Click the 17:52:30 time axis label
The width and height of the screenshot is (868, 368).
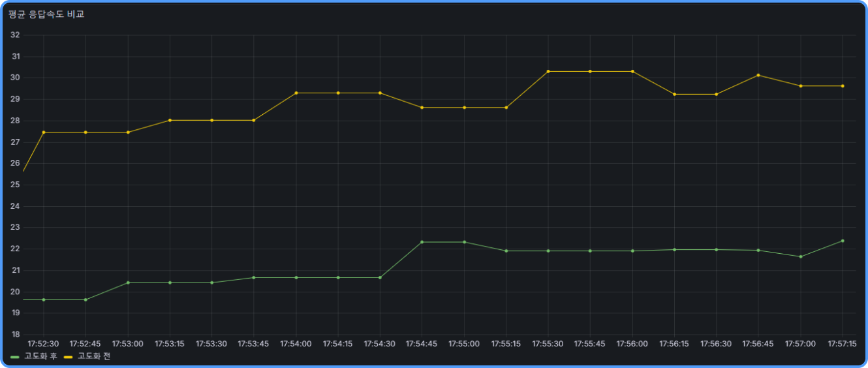[x=44, y=344]
